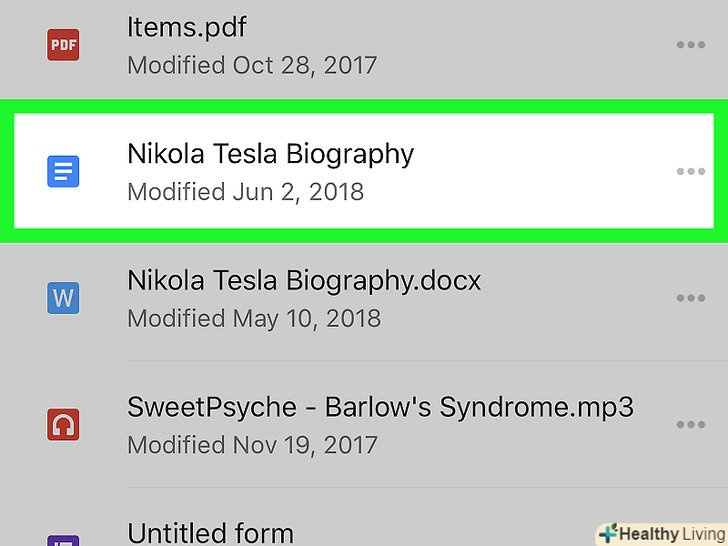Open more options for SweetPsyche mp3 file
This screenshot has height=546, width=728.
690,425
